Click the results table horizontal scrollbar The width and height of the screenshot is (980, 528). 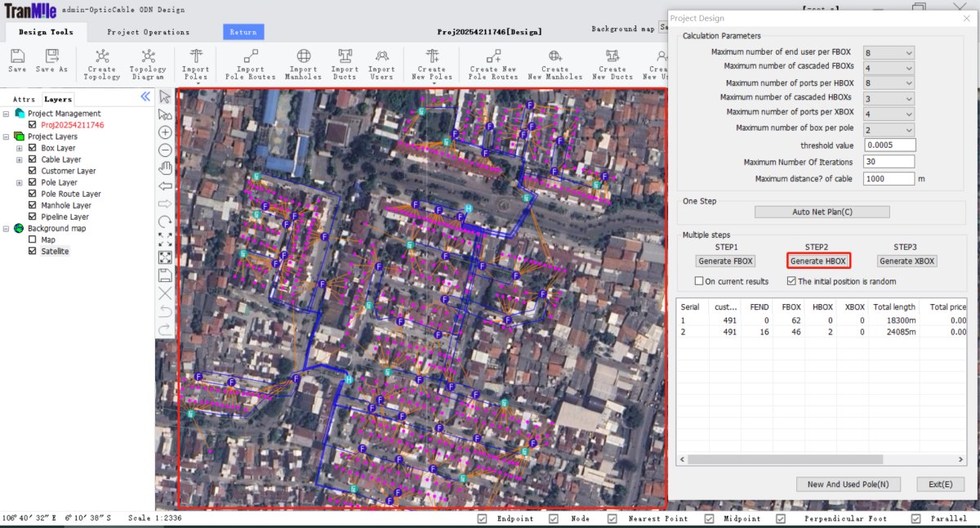pyautogui.click(x=784, y=459)
